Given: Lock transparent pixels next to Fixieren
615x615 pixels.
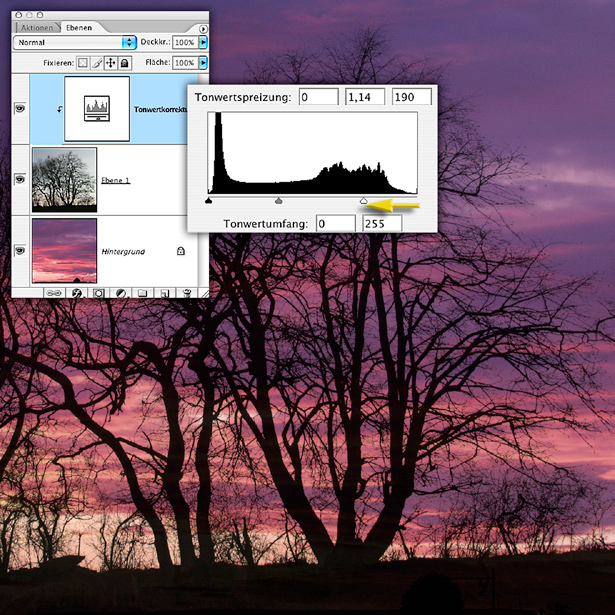Looking at the screenshot, I should [83, 63].
